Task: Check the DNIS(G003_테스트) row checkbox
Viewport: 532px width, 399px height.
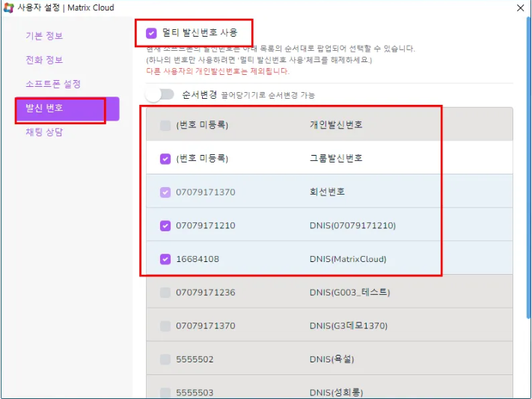Action: point(165,292)
